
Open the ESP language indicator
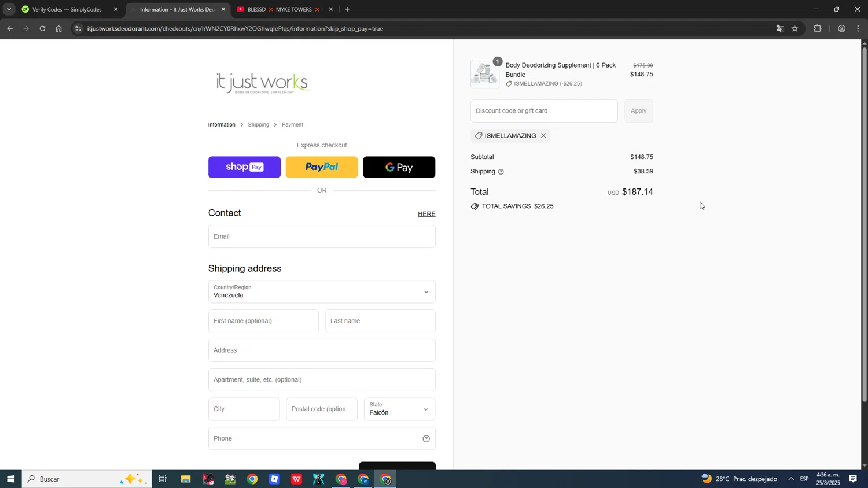804,479
